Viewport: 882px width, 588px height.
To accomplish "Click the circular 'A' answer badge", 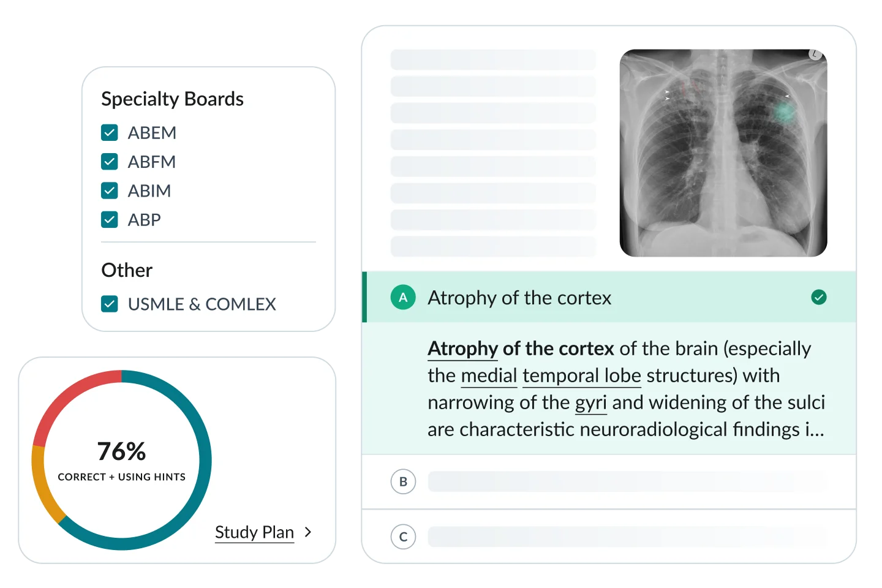I will click(x=403, y=298).
